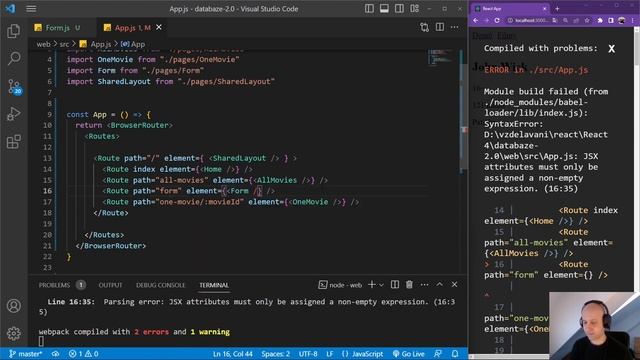Open Customize Layout icon in title bar
The width and height of the screenshot is (640, 360).
click(414, 9)
